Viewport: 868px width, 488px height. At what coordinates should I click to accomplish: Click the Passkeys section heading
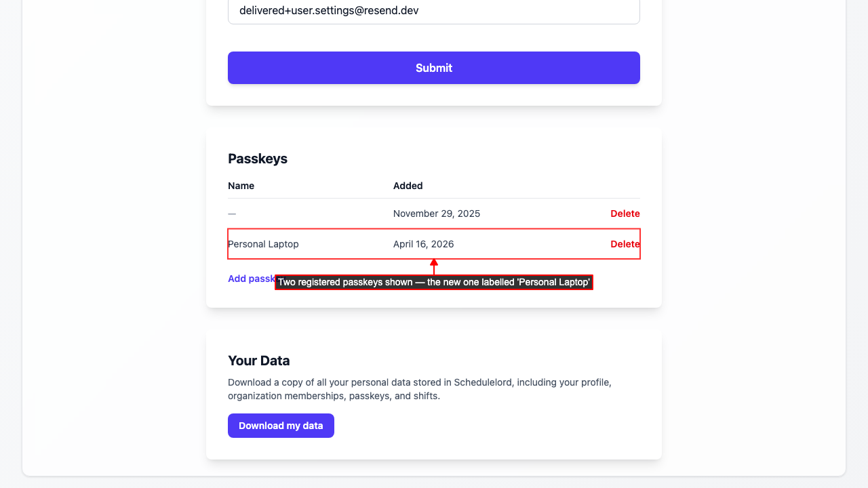click(x=258, y=159)
